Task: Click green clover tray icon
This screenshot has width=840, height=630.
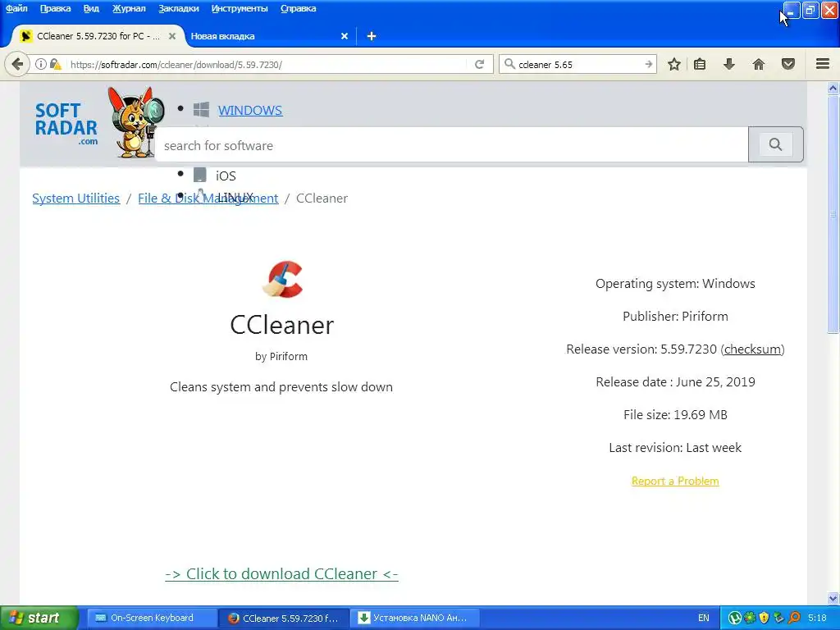Action: click(750, 618)
